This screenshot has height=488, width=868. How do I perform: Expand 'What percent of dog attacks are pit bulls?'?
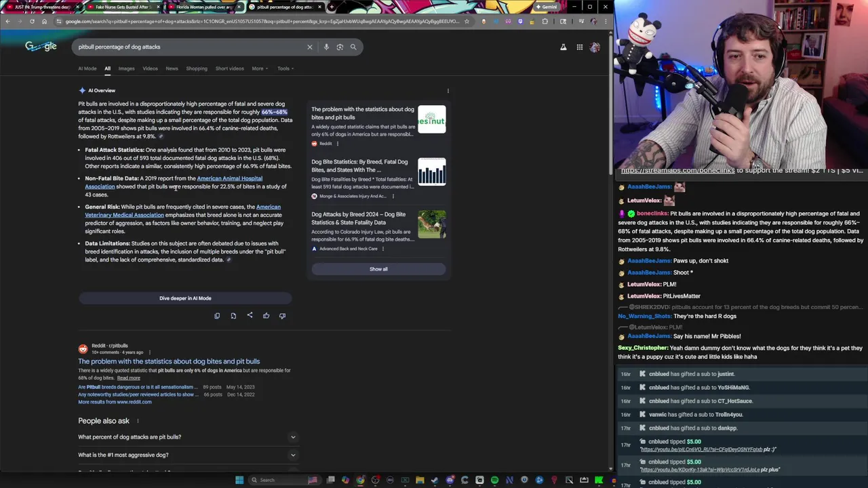click(x=186, y=437)
